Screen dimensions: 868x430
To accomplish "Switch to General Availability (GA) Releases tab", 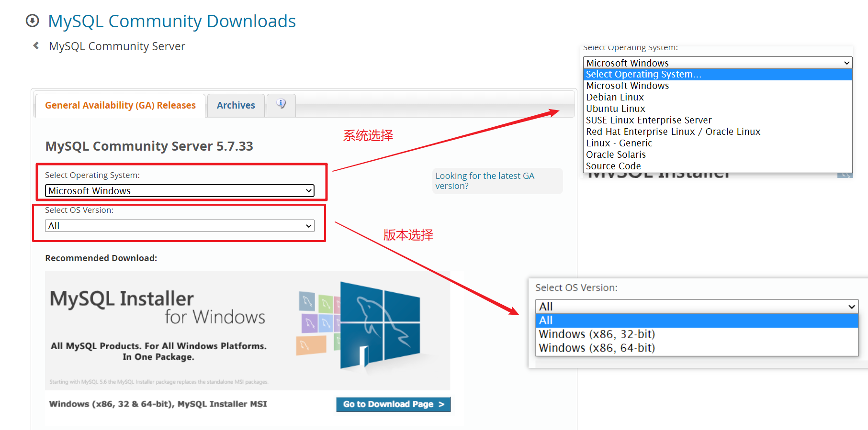I will coord(120,105).
